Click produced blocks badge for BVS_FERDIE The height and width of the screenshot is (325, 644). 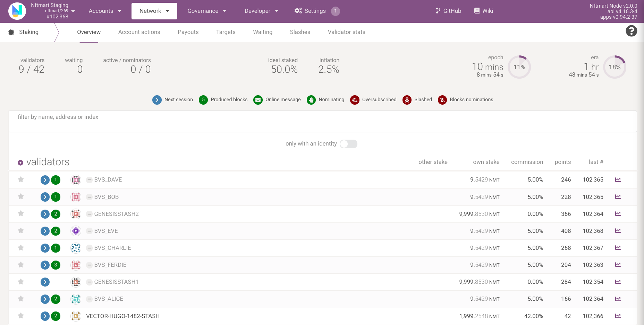click(56, 265)
